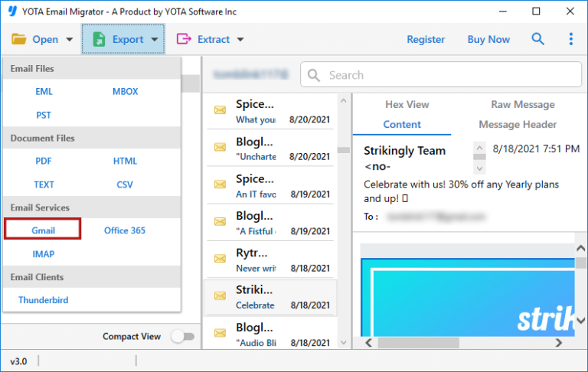
Task: Click the Register link
Action: pos(426,39)
